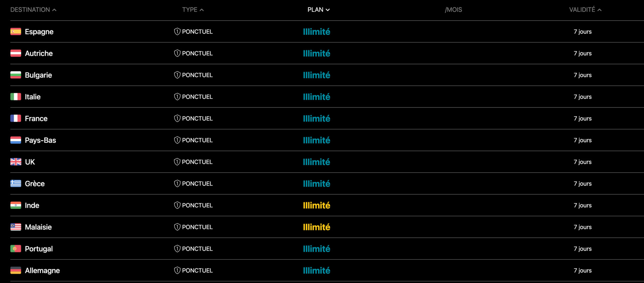Sort the table by Type column
644x283 pixels.
pyautogui.click(x=193, y=10)
